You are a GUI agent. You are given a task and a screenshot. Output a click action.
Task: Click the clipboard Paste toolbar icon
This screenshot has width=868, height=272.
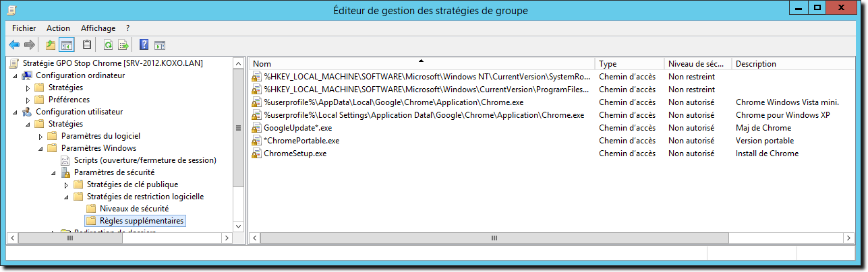click(x=86, y=45)
